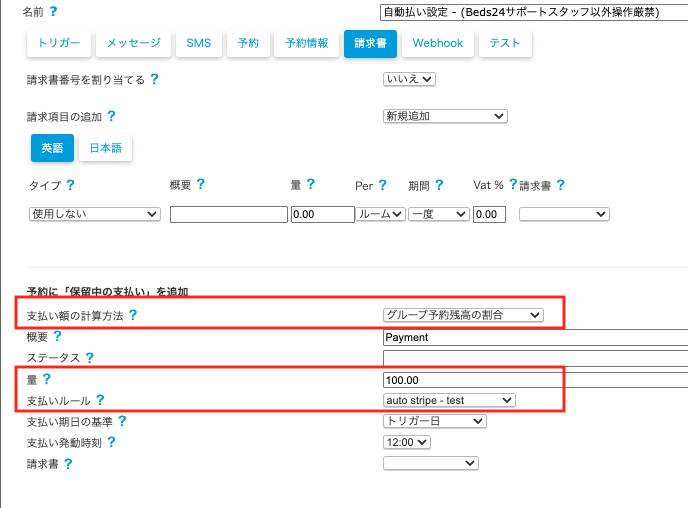Switch to the トリガー tab

point(59,44)
